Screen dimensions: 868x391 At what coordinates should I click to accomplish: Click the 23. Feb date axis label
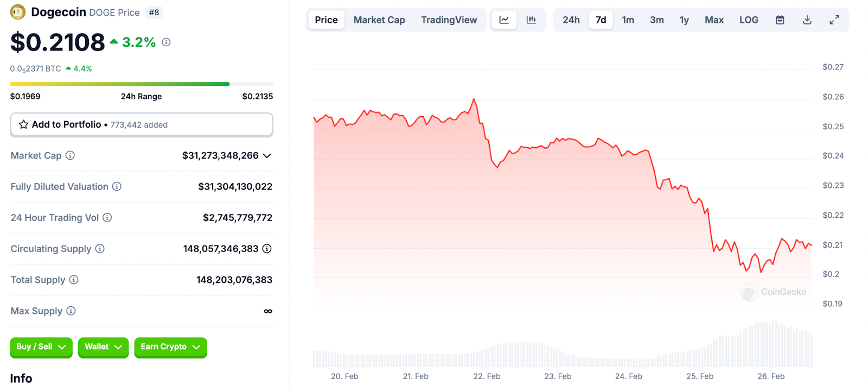tap(558, 376)
